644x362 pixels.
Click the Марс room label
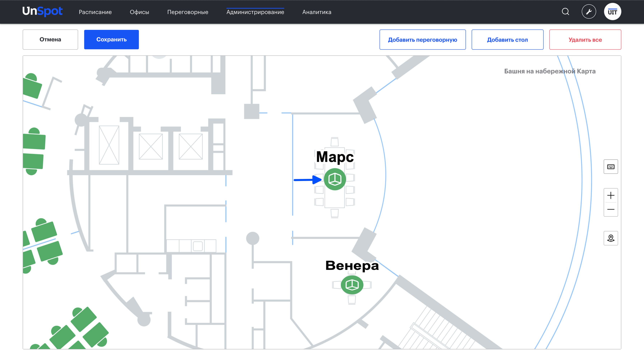335,157
